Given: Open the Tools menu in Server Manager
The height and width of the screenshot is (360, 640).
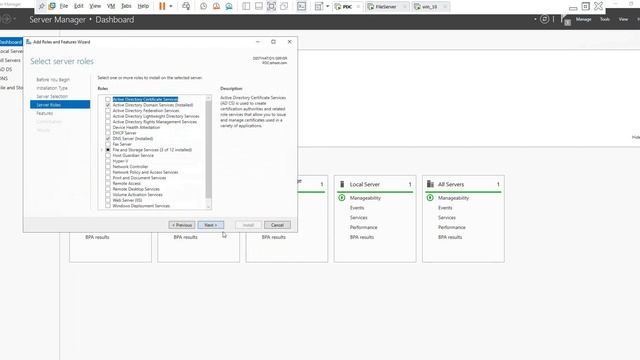Looking at the screenshot, I should coord(605,19).
